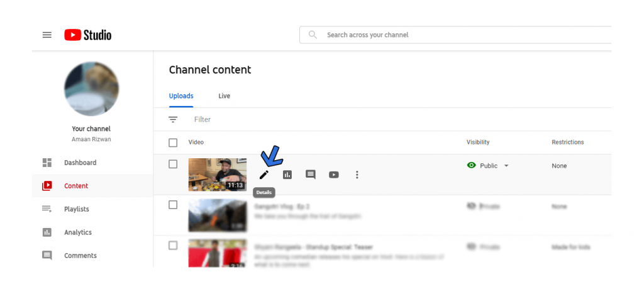Tick the select-all checkbox in the header
Viewport: 644px width, 287px height.
pyautogui.click(x=174, y=143)
